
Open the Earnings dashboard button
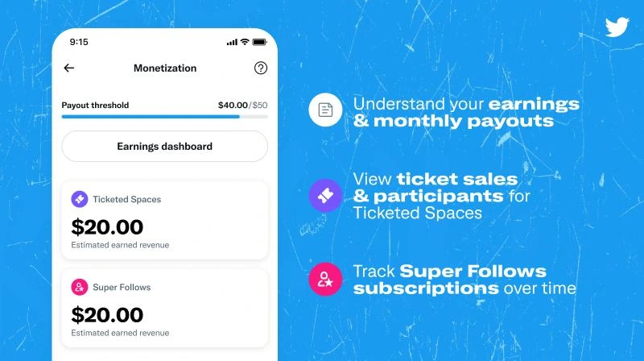(x=164, y=147)
